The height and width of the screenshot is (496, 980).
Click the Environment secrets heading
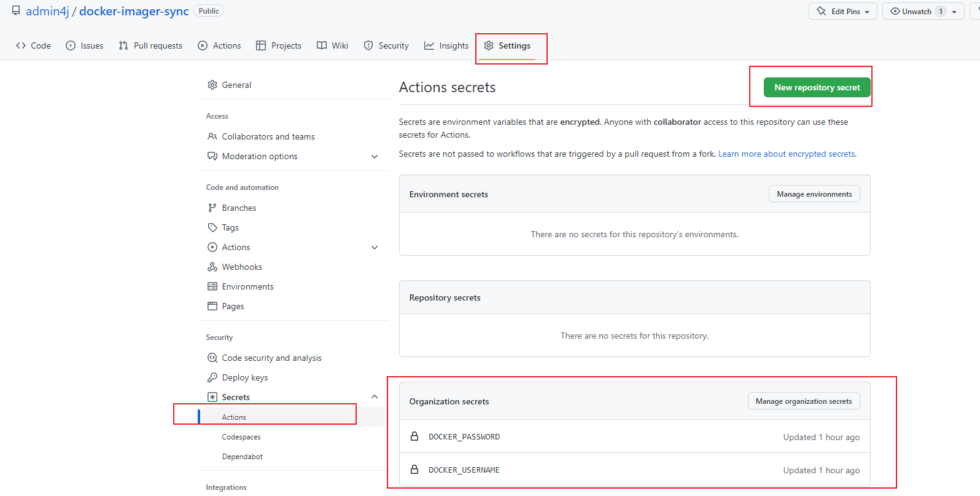[x=449, y=194]
